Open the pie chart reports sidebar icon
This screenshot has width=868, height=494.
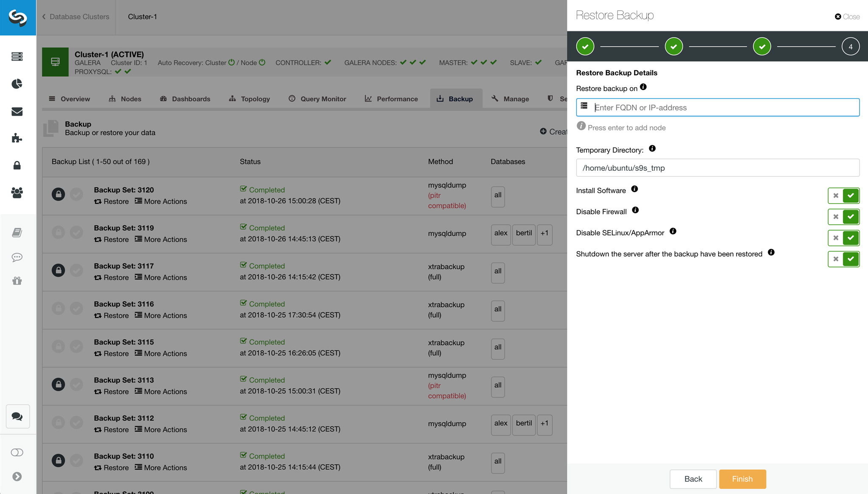(17, 84)
